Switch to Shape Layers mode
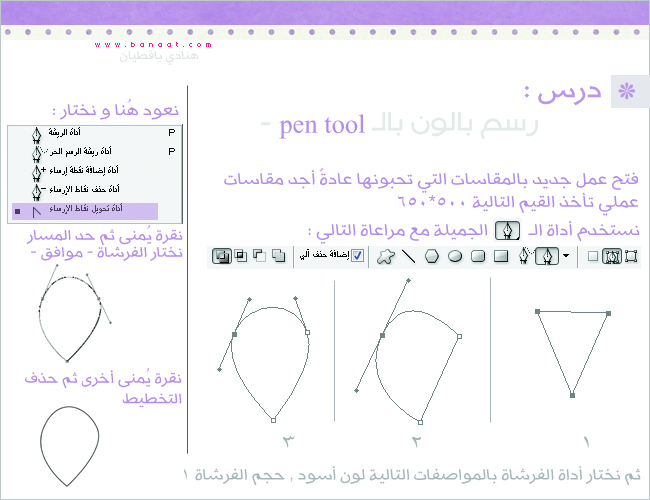The width and height of the screenshot is (650, 500). click(x=630, y=256)
